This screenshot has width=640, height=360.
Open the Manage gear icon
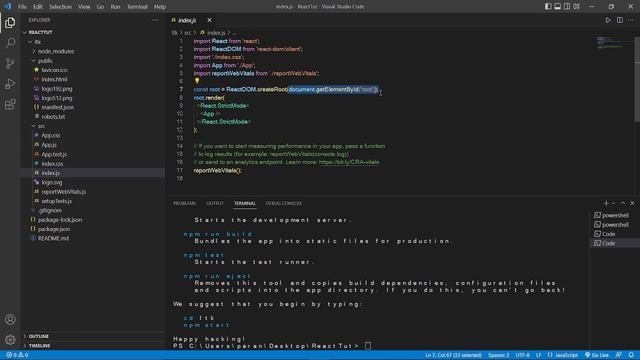10,339
